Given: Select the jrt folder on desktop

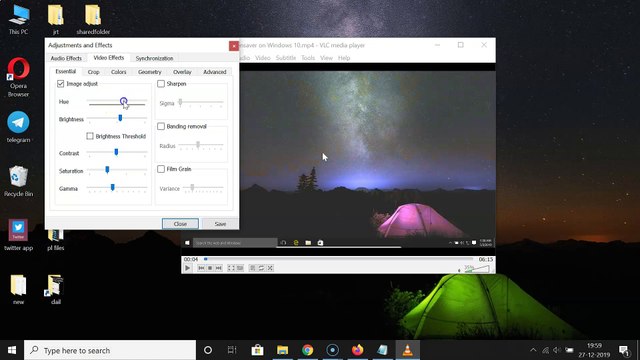Looking at the screenshot, I should pyautogui.click(x=56, y=20).
